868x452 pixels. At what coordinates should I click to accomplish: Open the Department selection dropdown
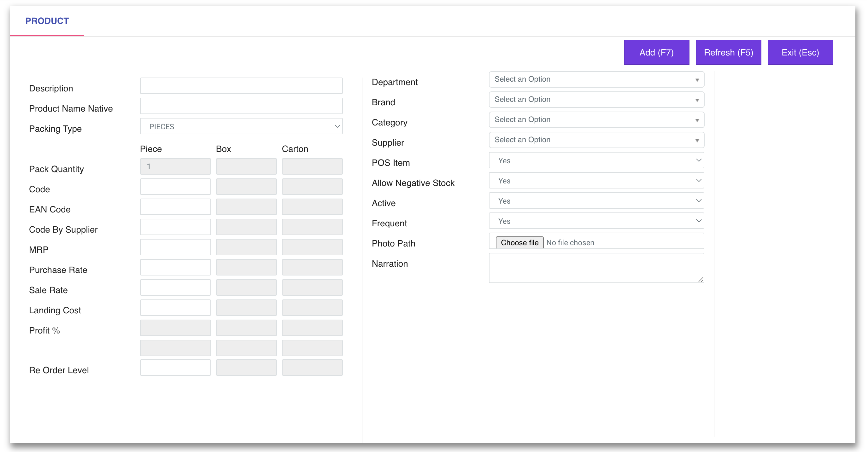pos(596,79)
